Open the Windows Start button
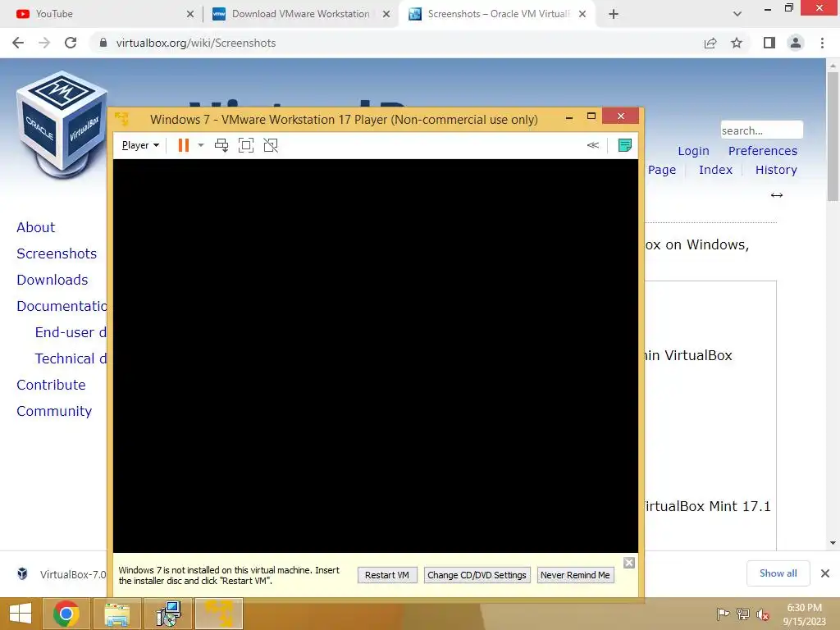840x630 pixels. [x=21, y=614]
